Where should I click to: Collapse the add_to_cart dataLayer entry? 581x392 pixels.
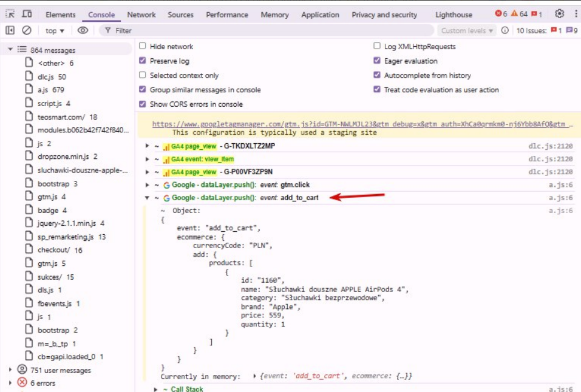click(147, 198)
